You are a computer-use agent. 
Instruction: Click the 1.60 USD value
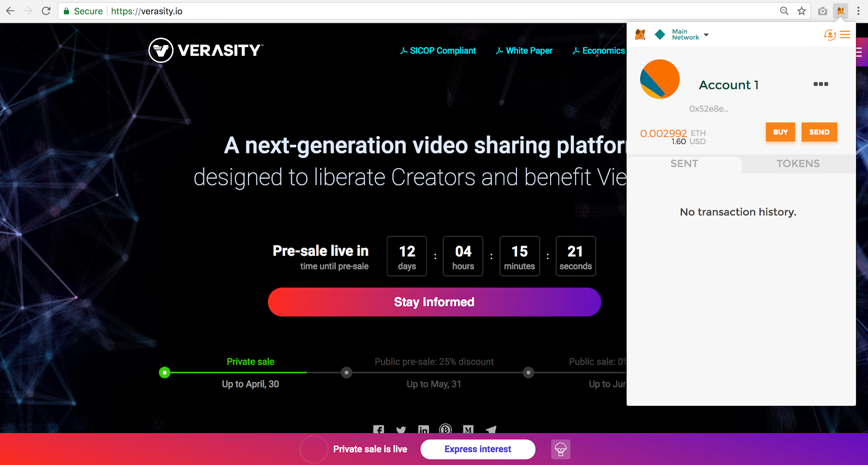coord(688,141)
